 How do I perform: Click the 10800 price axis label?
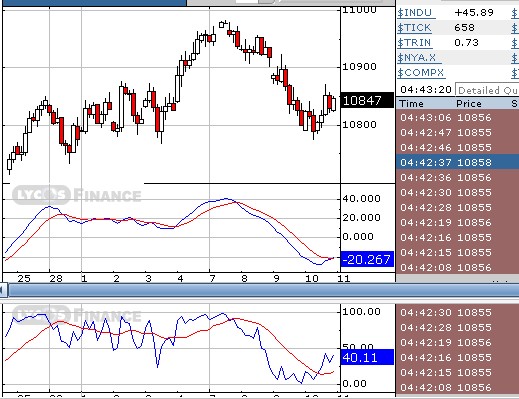[x=360, y=125]
